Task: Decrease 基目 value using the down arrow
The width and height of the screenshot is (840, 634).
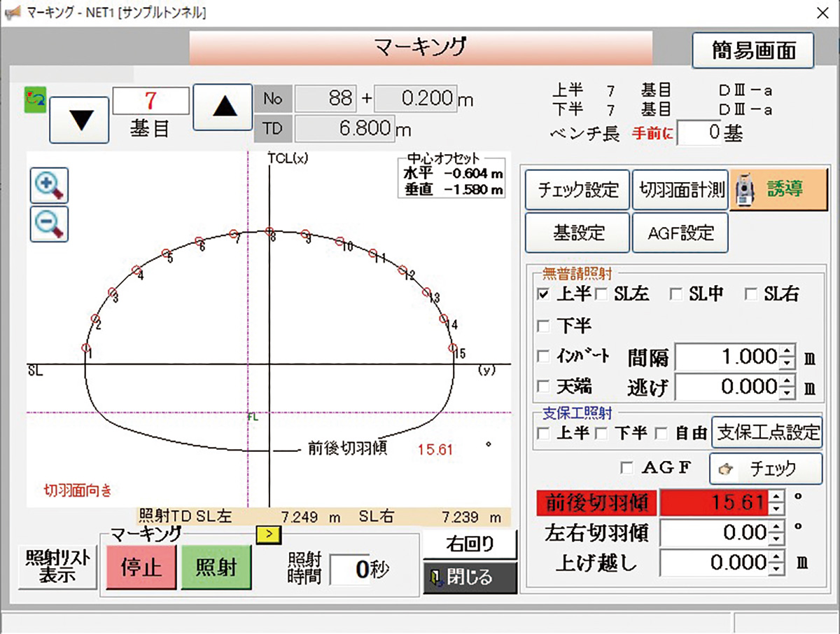Action: point(78,118)
